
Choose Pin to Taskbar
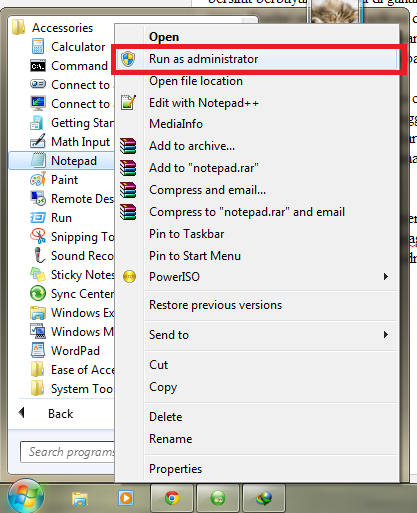coord(186,234)
